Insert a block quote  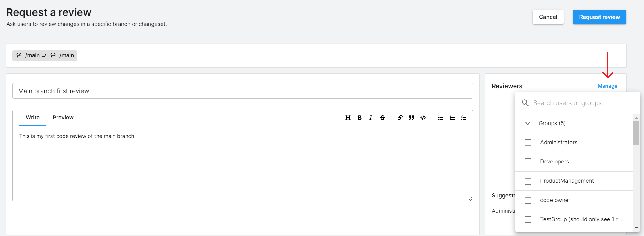click(412, 118)
